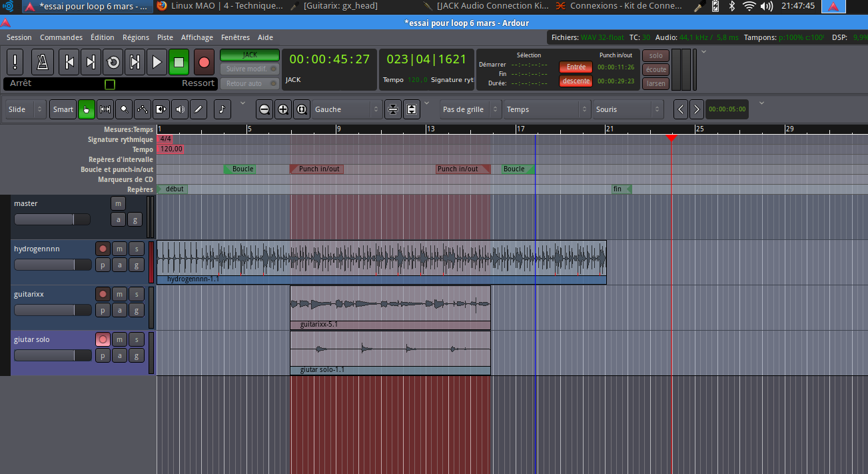868x474 pixels.
Task: Select the Range tool
Action: point(105,109)
